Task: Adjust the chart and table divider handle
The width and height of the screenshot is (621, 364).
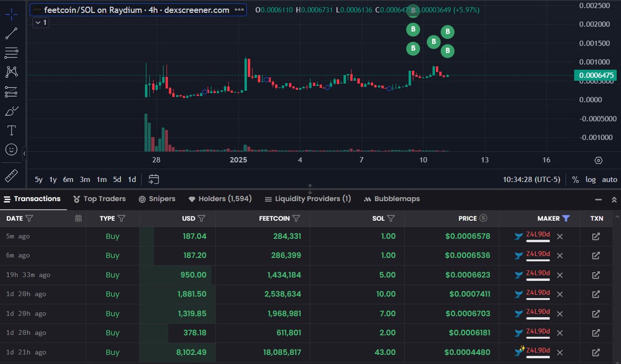Action: coord(310,189)
